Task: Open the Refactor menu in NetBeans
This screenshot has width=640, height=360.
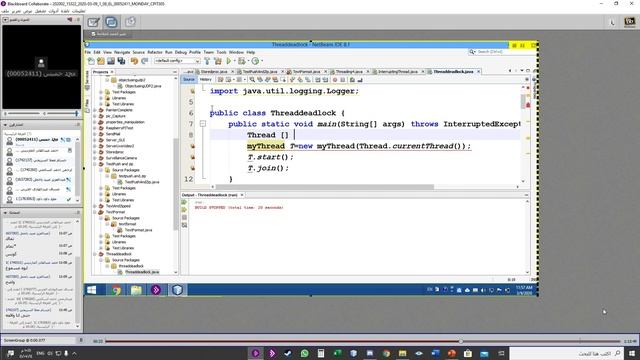Action: pyautogui.click(x=155, y=52)
